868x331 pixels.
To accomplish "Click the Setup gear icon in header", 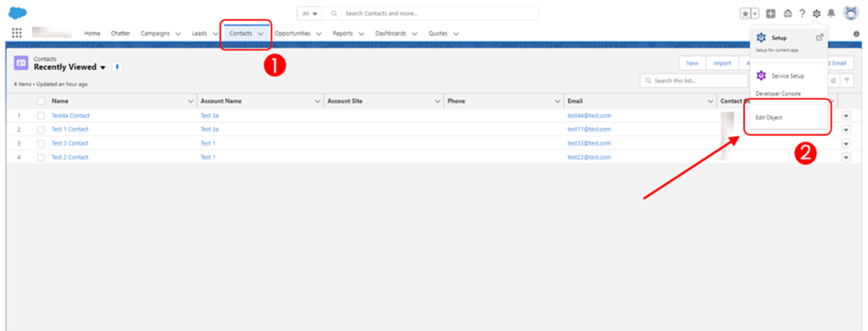I will point(816,14).
